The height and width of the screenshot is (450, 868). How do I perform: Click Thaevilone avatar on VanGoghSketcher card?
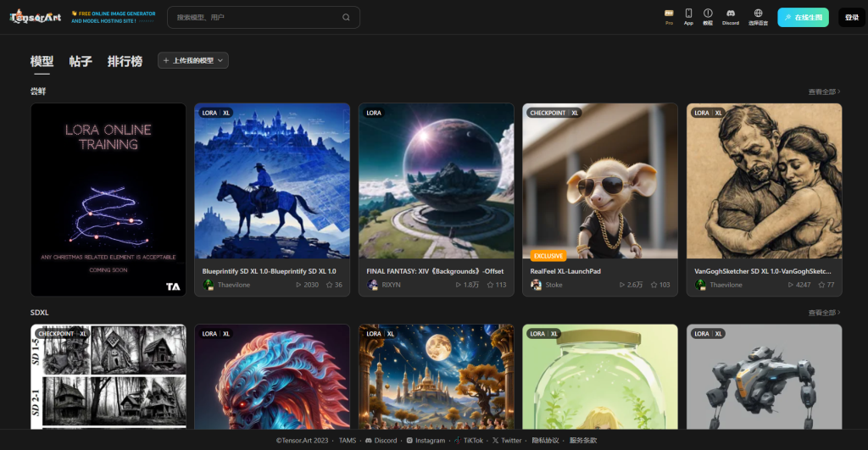700,285
